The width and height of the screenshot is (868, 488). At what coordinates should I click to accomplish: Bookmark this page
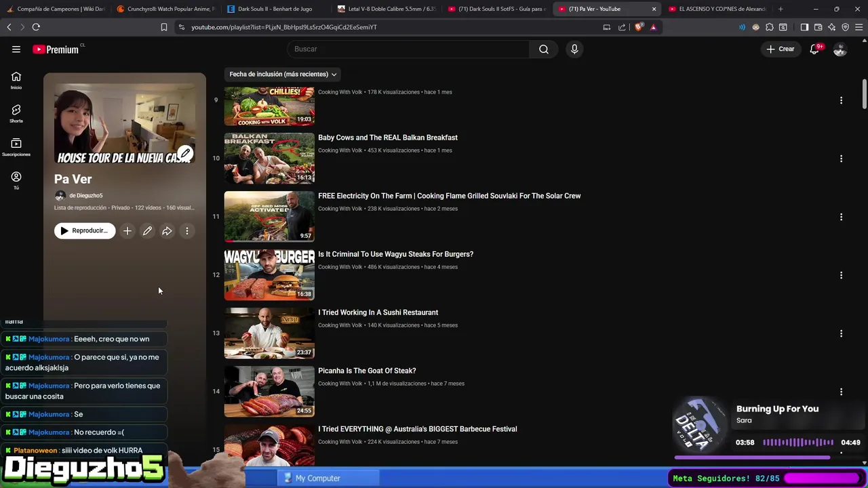point(163,27)
